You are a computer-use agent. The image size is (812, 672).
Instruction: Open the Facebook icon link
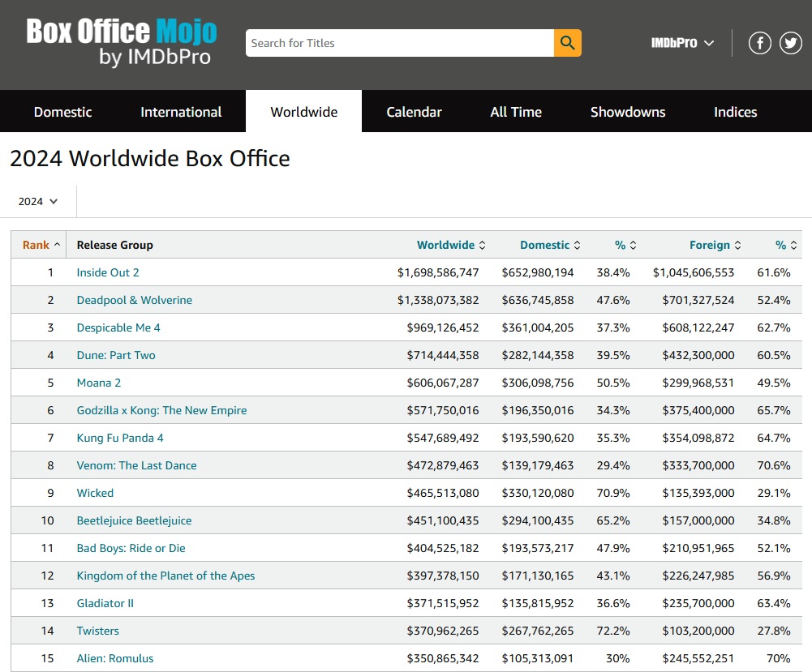coord(759,43)
